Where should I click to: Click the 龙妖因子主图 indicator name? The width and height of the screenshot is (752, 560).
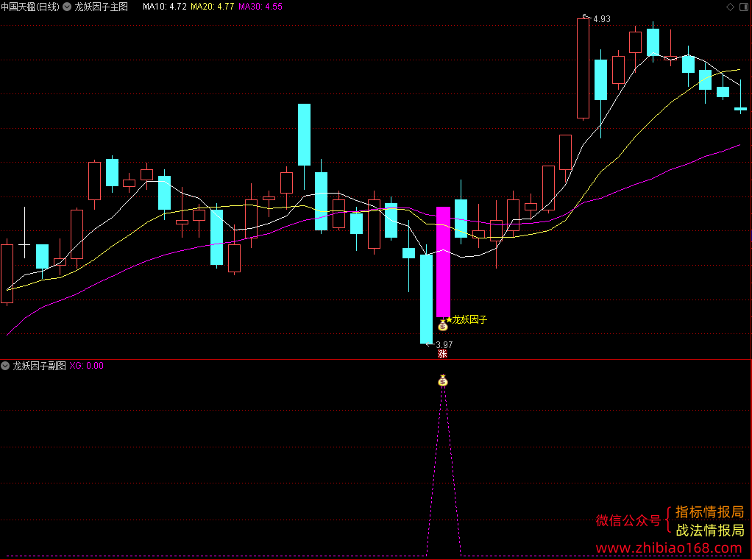[x=102, y=7]
